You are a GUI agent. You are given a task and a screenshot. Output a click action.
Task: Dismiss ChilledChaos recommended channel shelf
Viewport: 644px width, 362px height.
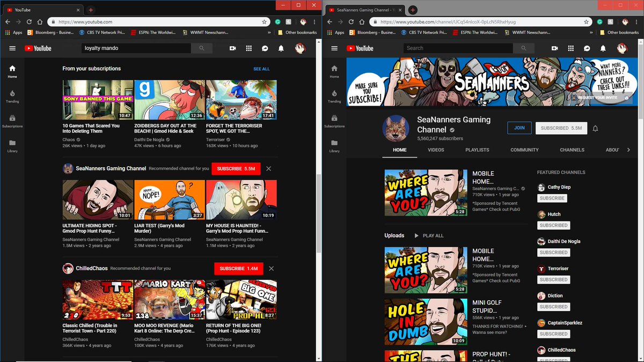tap(271, 268)
